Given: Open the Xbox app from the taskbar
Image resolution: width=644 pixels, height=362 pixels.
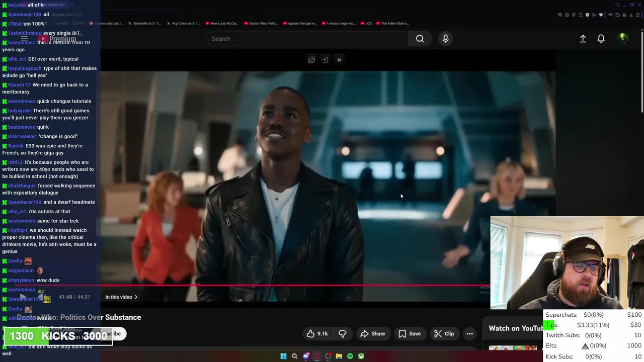Looking at the screenshot, I should (x=361, y=356).
